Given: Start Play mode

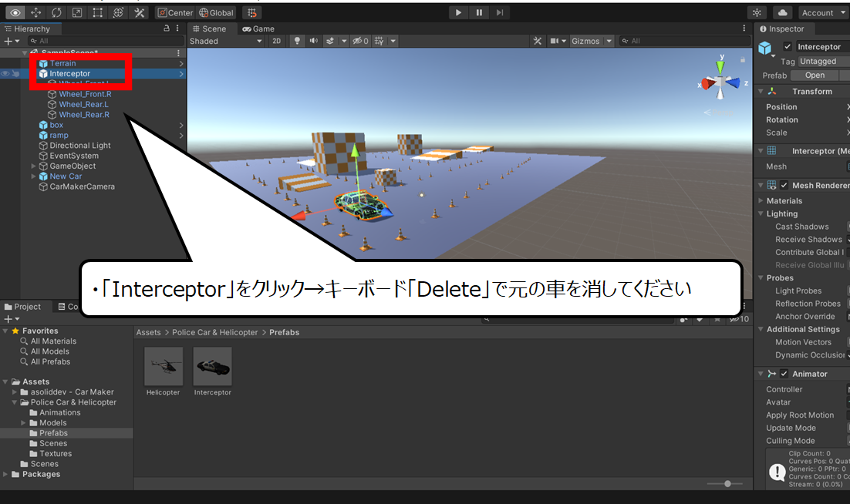Looking at the screenshot, I should [x=459, y=12].
